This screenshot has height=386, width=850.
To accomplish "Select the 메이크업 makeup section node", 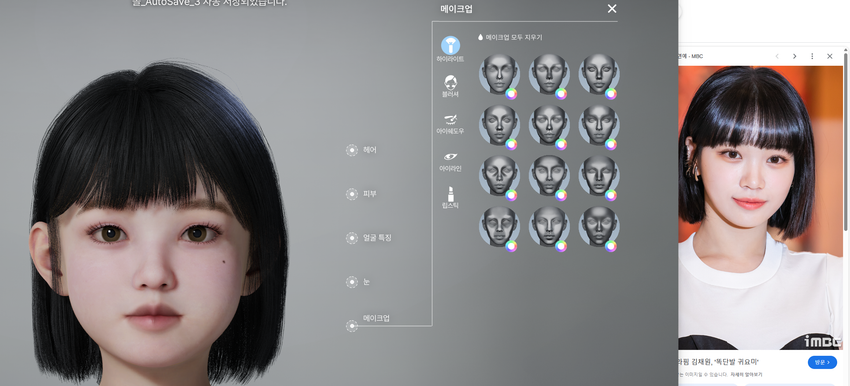I will point(352,326).
